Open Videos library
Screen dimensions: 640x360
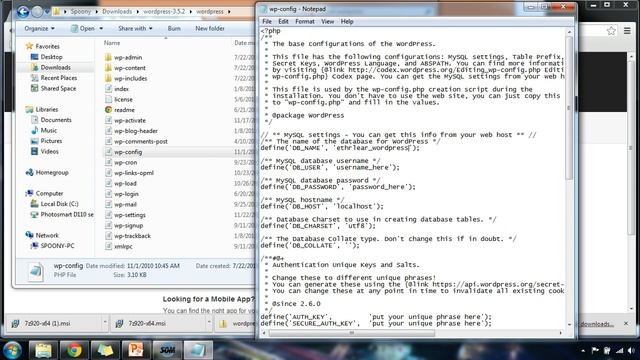(49, 151)
